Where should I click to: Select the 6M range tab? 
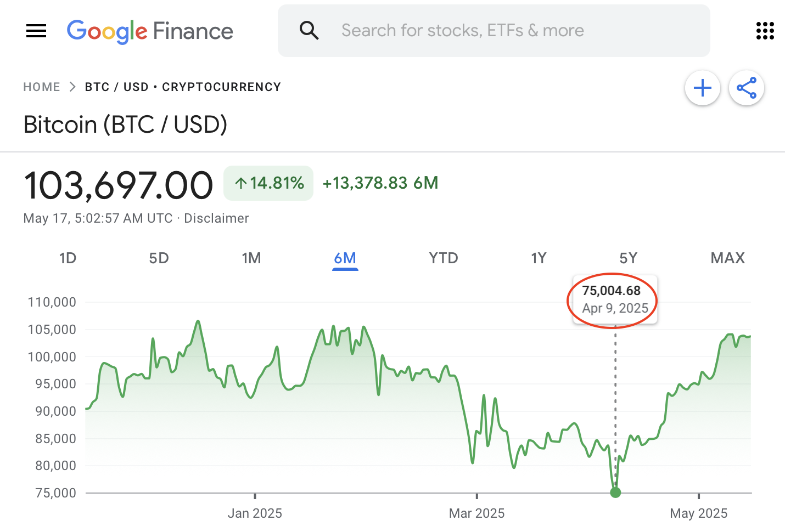(x=345, y=258)
